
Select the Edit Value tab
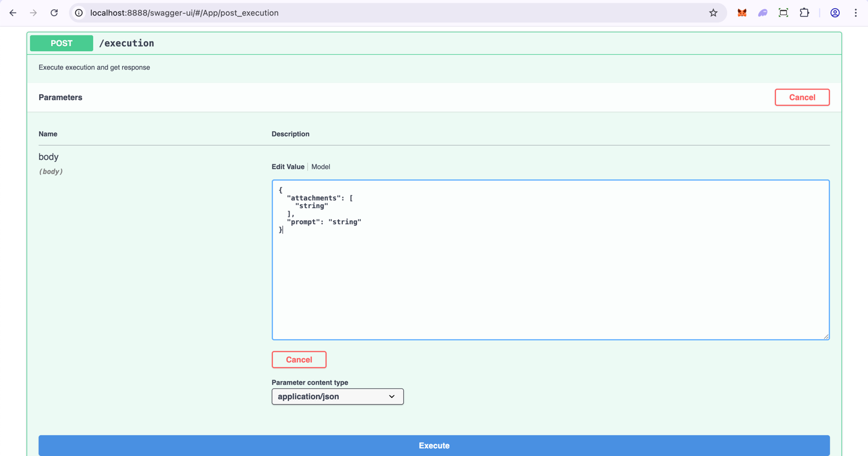(288, 167)
